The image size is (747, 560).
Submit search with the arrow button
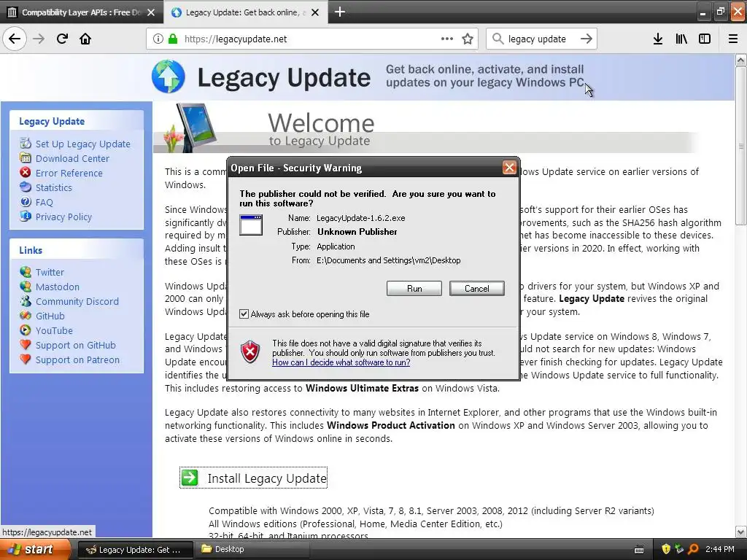point(587,39)
